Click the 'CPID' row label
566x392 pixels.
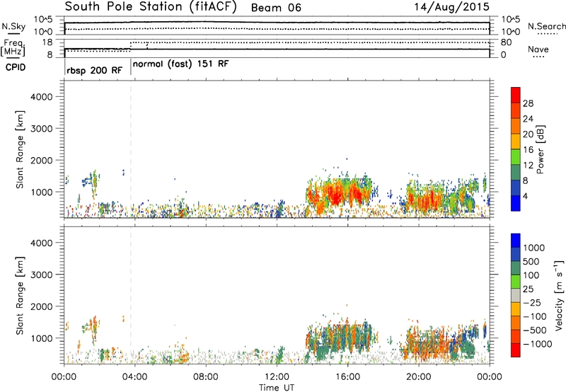[16, 67]
